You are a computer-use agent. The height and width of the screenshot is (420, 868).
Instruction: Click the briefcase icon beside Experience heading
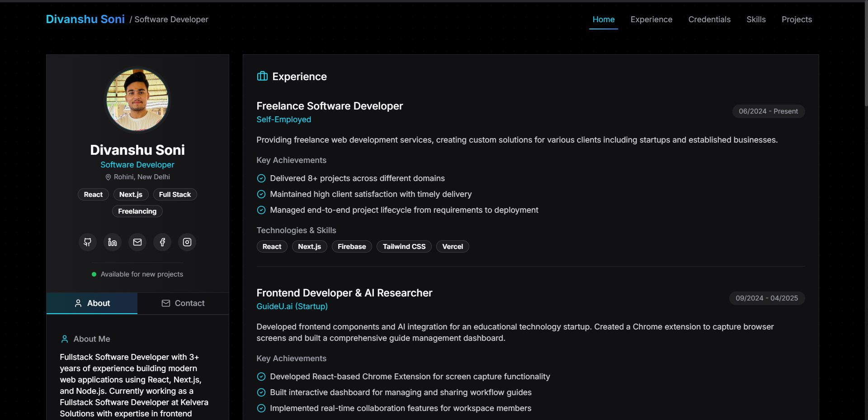pyautogui.click(x=262, y=76)
